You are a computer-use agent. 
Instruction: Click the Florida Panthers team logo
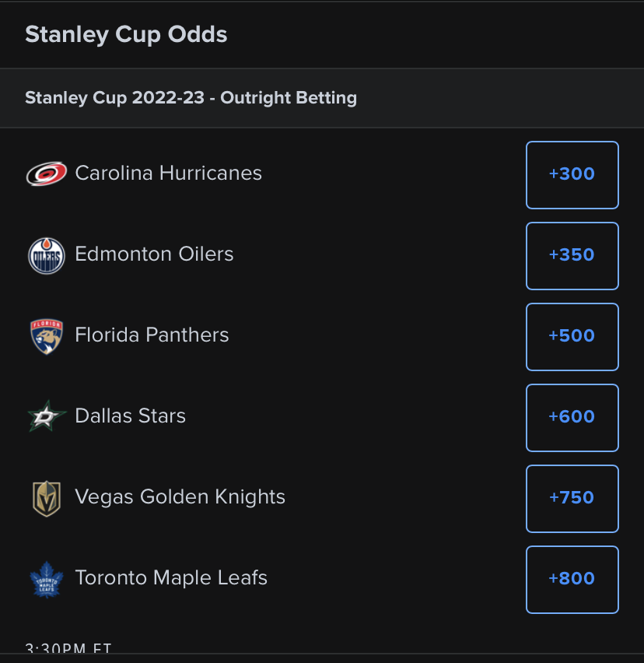pos(47,337)
